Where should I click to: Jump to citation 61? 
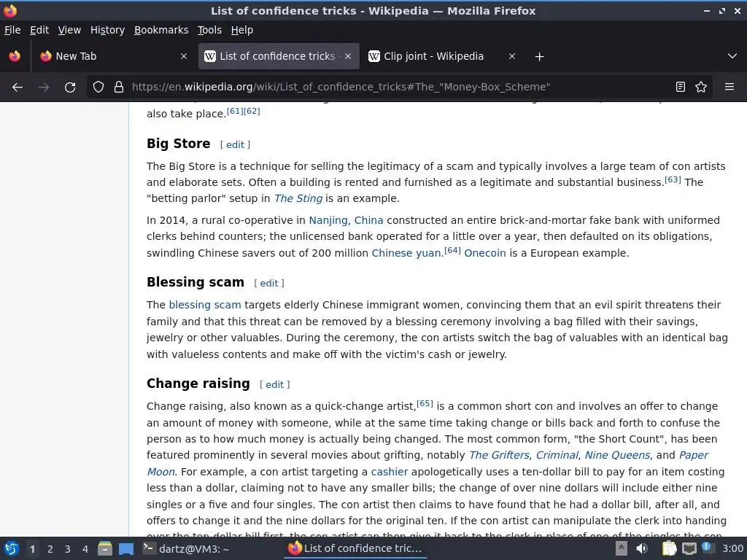tap(235, 111)
